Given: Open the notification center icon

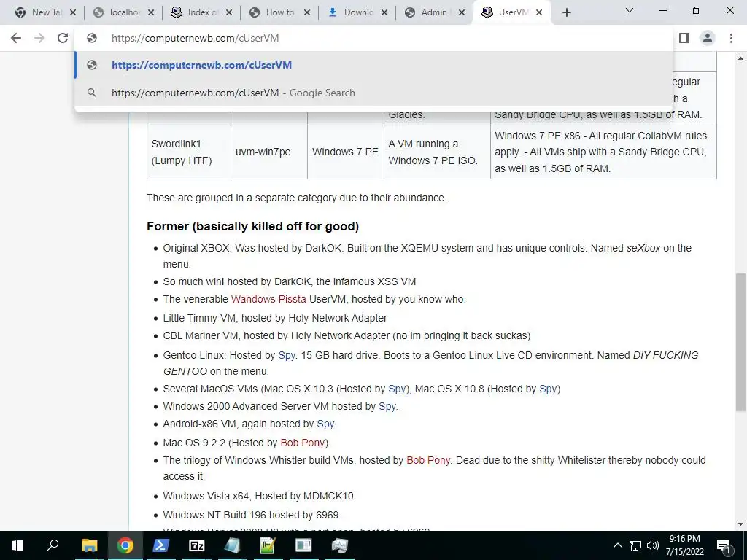Looking at the screenshot, I should (x=724, y=545).
